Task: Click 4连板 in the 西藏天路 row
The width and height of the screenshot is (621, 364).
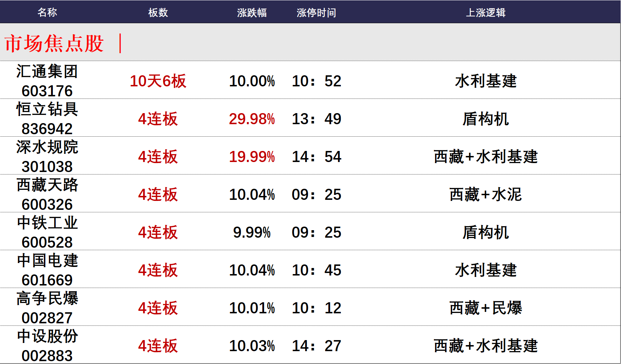Action: click(158, 194)
